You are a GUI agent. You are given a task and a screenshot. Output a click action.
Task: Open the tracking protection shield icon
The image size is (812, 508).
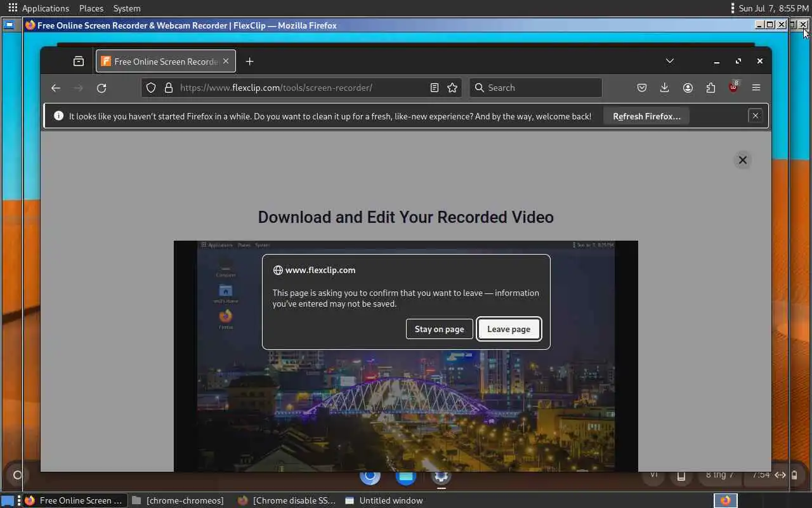click(x=151, y=88)
